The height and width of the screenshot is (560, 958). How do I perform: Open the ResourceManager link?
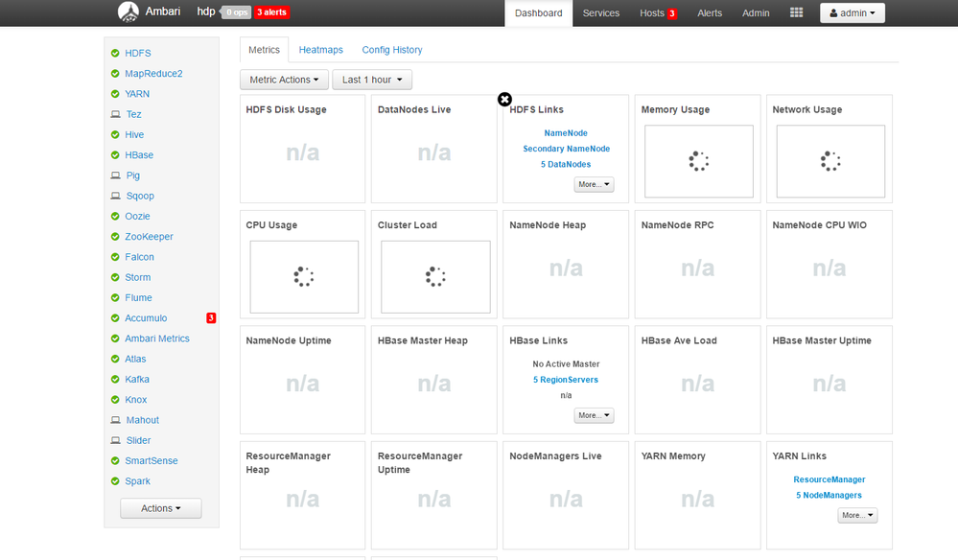(829, 480)
